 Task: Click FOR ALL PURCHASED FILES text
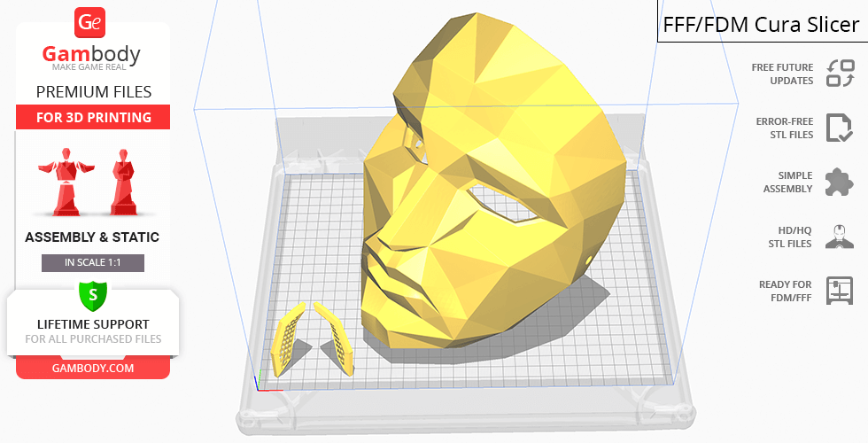pos(93,338)
